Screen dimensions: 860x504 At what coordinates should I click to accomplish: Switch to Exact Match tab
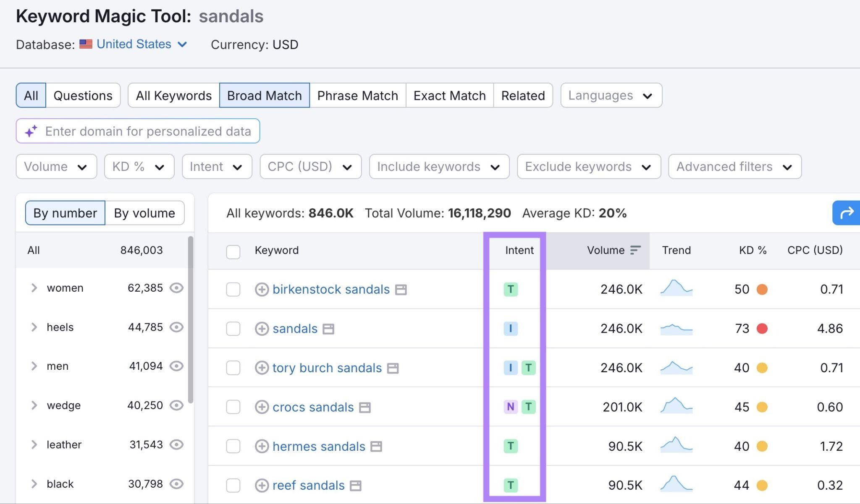click(449, 96)
